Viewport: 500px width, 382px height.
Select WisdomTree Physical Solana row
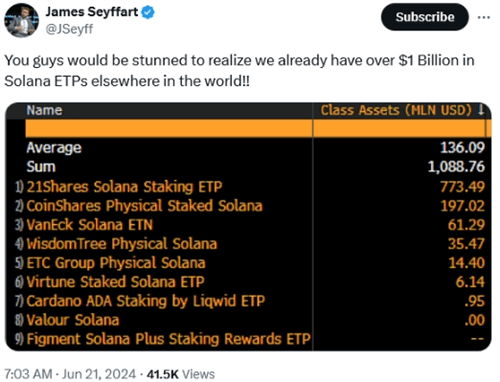[249, 244]
